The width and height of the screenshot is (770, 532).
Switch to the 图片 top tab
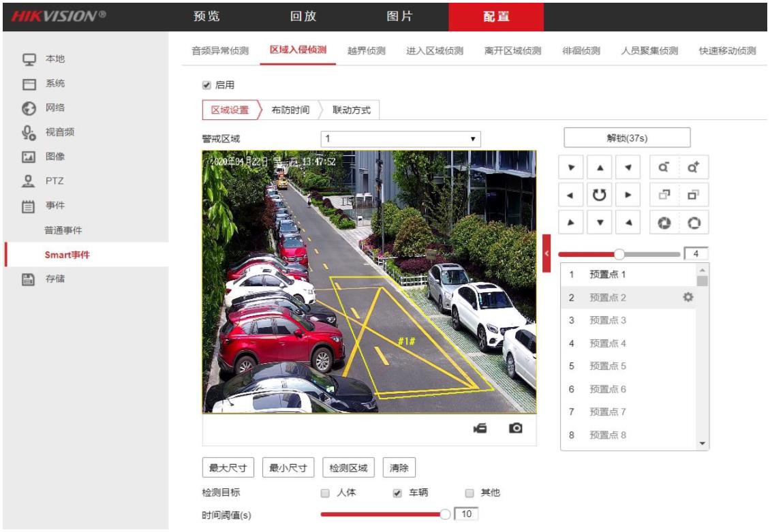(400, 16)
